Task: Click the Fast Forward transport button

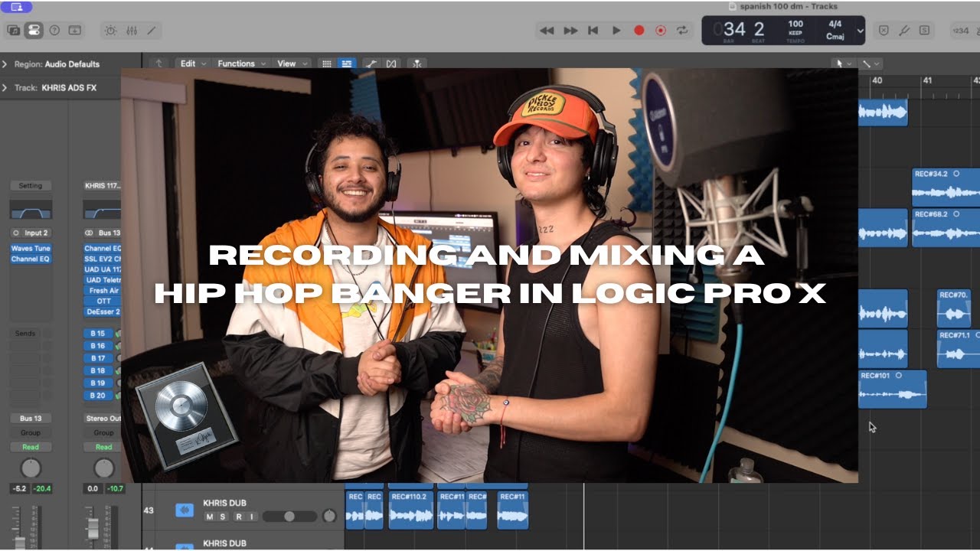Action: point(570,31)
